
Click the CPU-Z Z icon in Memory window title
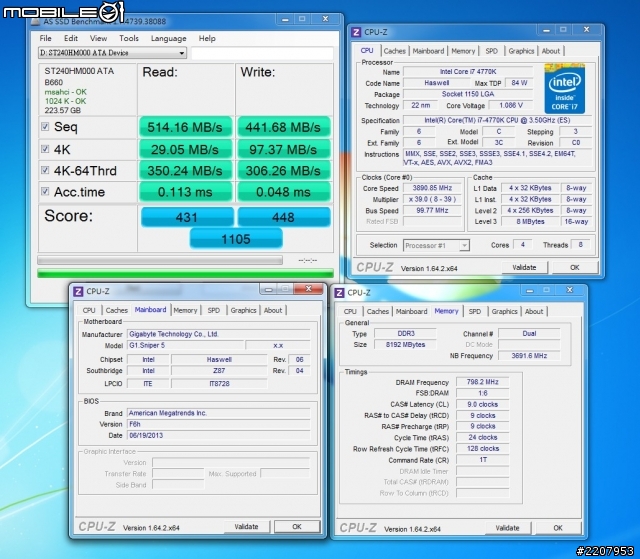tap(339, 293)
